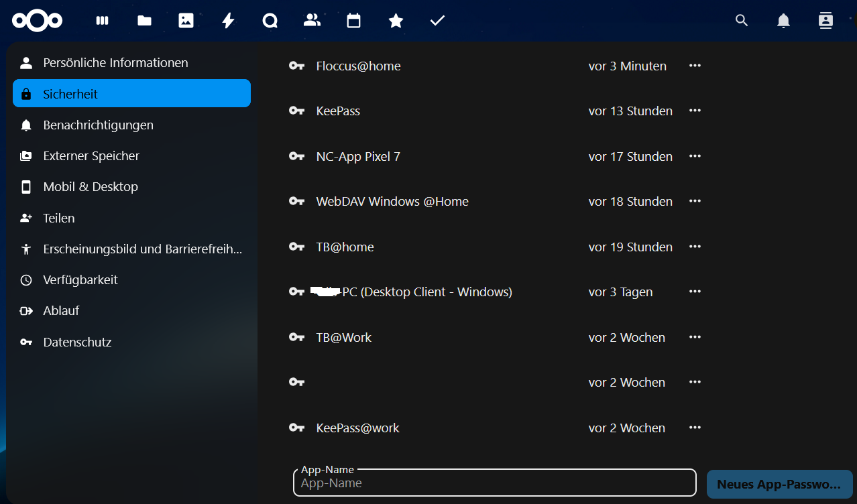Click the key icon beside NC-App Pixel 7
Screen dimensions: 857x504
296,156
